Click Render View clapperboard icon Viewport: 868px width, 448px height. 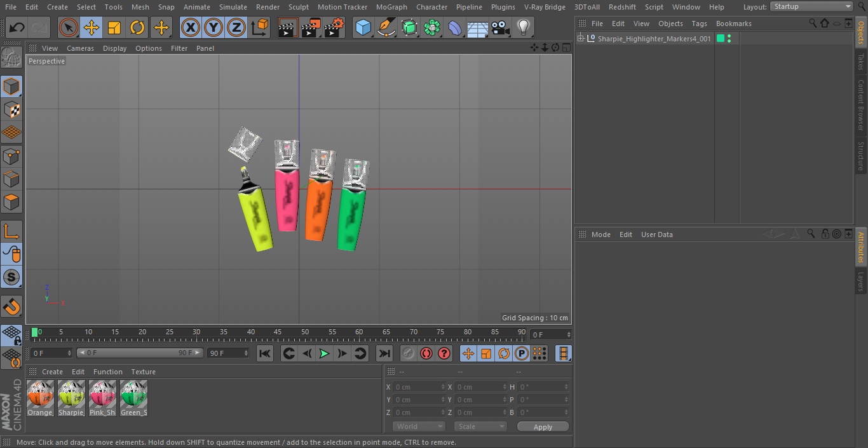pos(288,28)
